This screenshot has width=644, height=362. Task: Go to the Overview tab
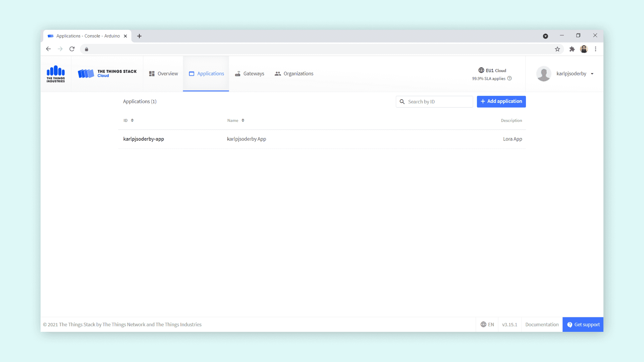tap(163, 74)
